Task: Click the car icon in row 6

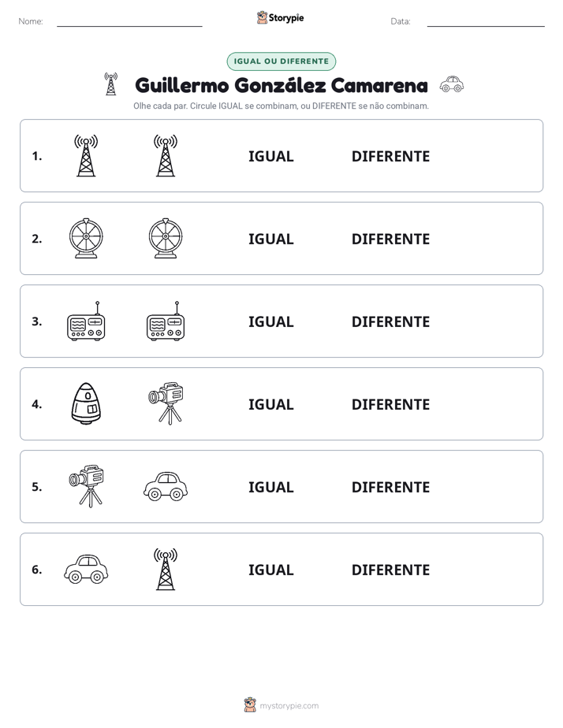Action: 86,569
